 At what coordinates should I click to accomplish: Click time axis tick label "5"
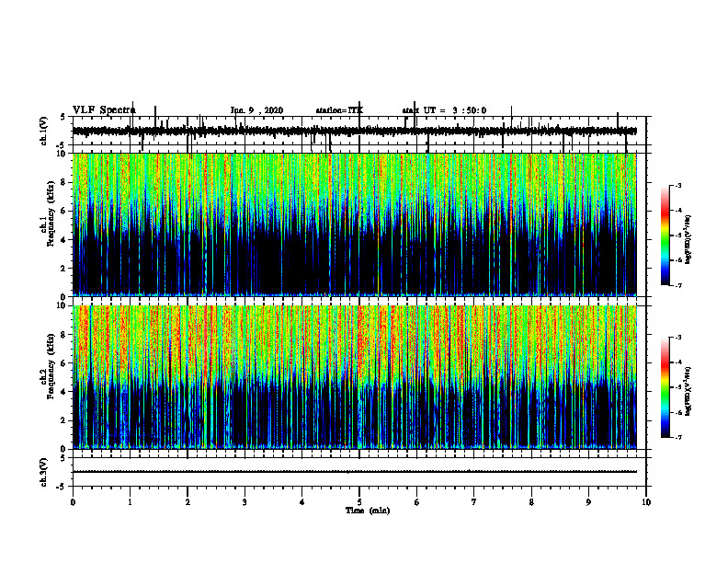[359, 502]
